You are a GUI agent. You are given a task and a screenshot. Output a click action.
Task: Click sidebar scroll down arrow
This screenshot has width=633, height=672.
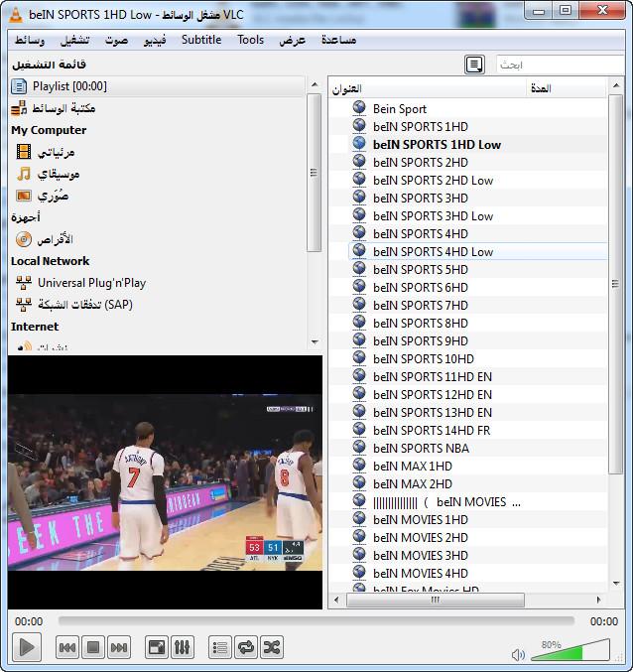[x=315, y=342]
